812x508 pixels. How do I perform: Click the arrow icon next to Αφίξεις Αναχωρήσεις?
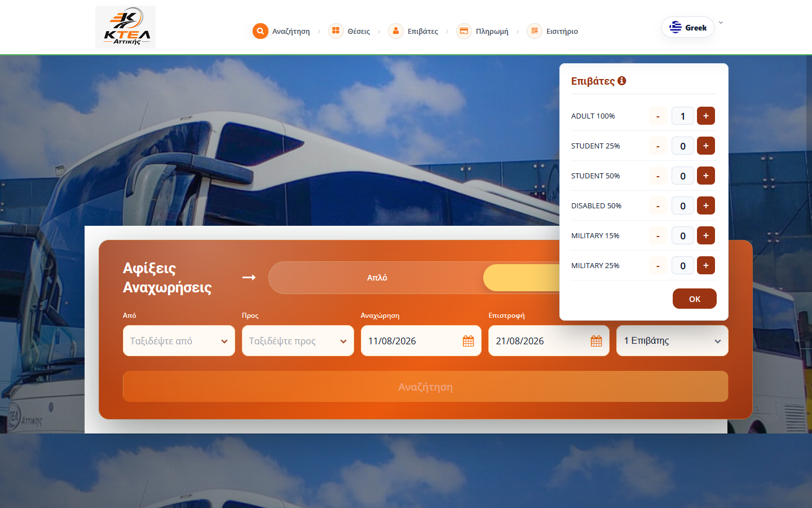249,277
